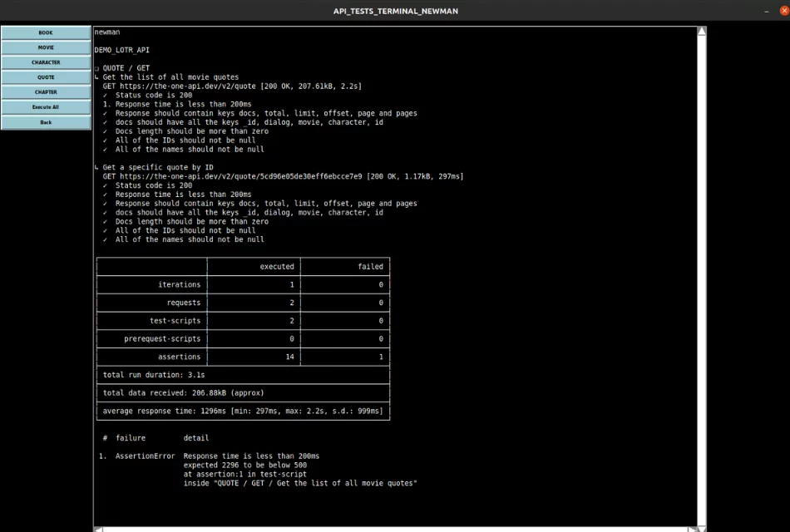Click the quote by ID GET URL
790x532 pixels.
click(283, 176)
